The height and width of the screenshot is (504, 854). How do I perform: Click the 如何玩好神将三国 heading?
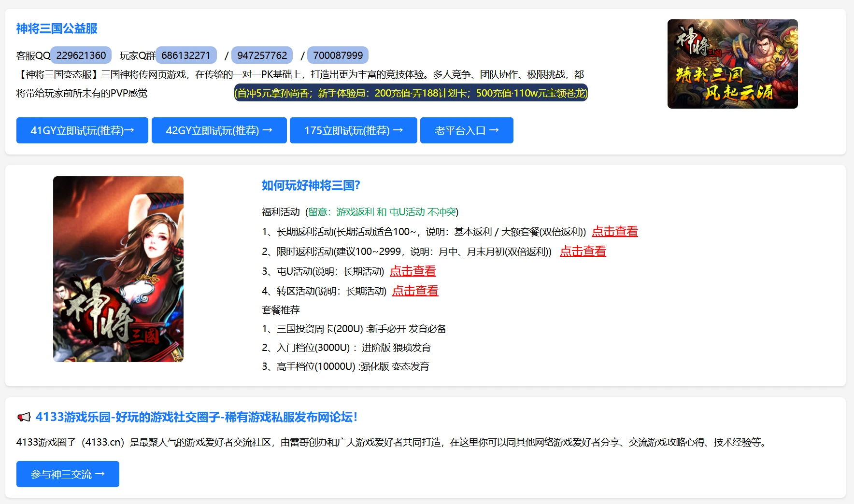(x=311, y=185)
